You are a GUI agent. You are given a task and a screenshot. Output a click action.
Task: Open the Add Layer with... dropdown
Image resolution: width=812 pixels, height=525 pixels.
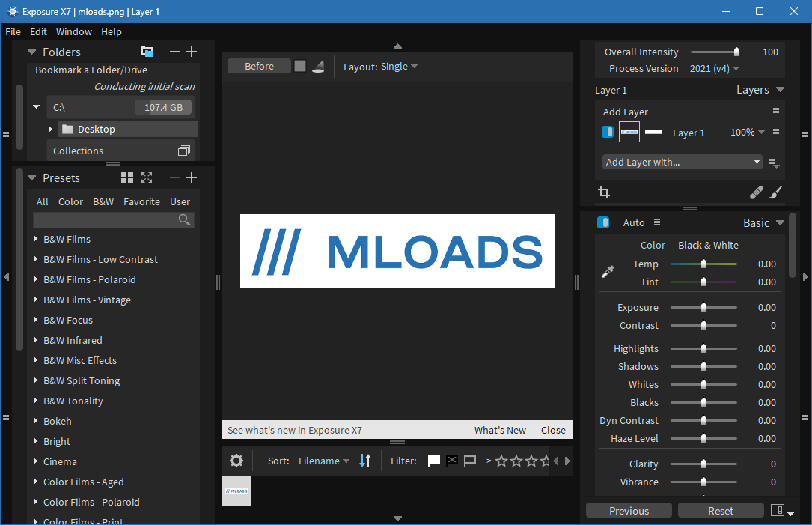point(682,163)
